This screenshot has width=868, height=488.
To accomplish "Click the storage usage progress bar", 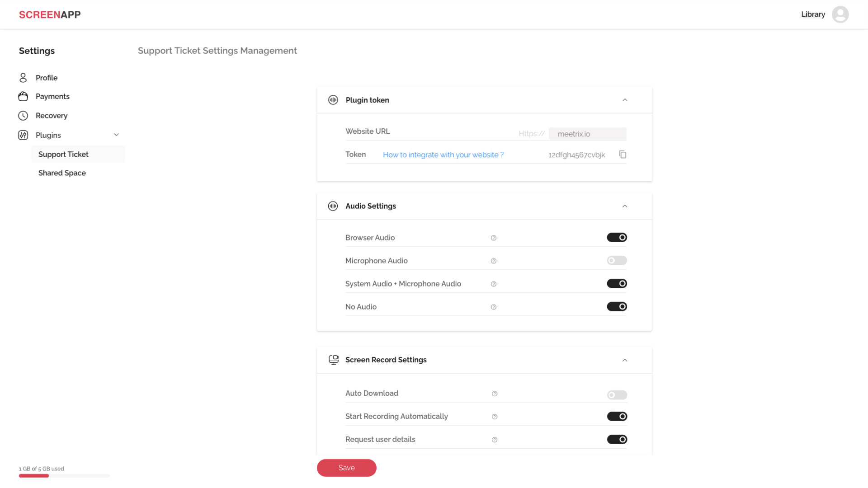I will [x=64, y=476].
